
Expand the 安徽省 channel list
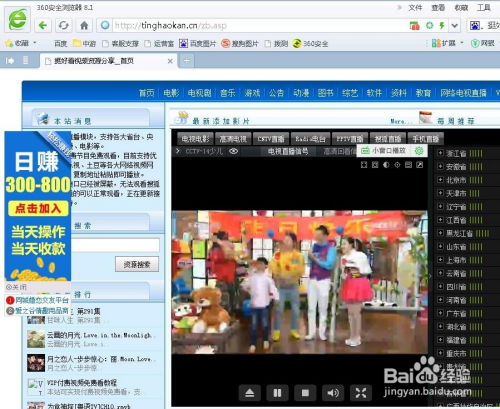(x=440, y=166)
